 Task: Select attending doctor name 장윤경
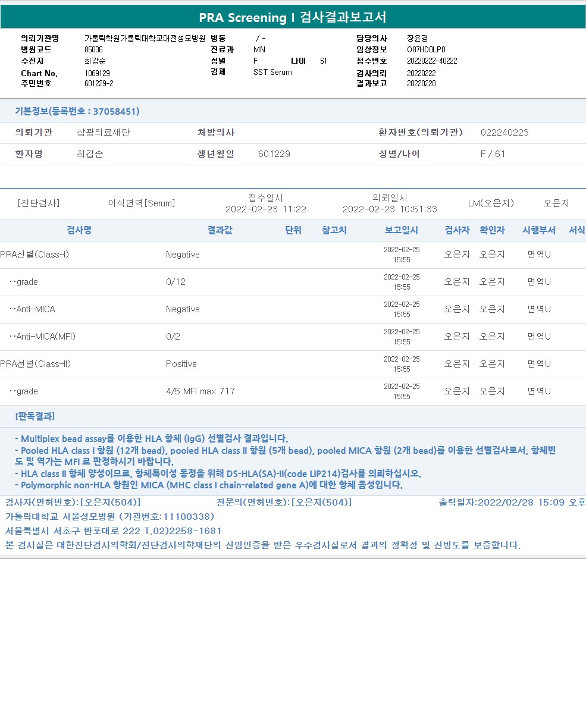tap(417, 38)
